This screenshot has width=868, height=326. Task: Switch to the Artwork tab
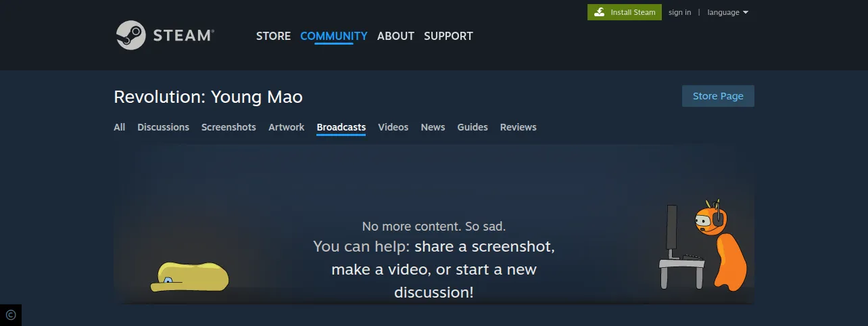pyautogui.click(x=287, y=127)
